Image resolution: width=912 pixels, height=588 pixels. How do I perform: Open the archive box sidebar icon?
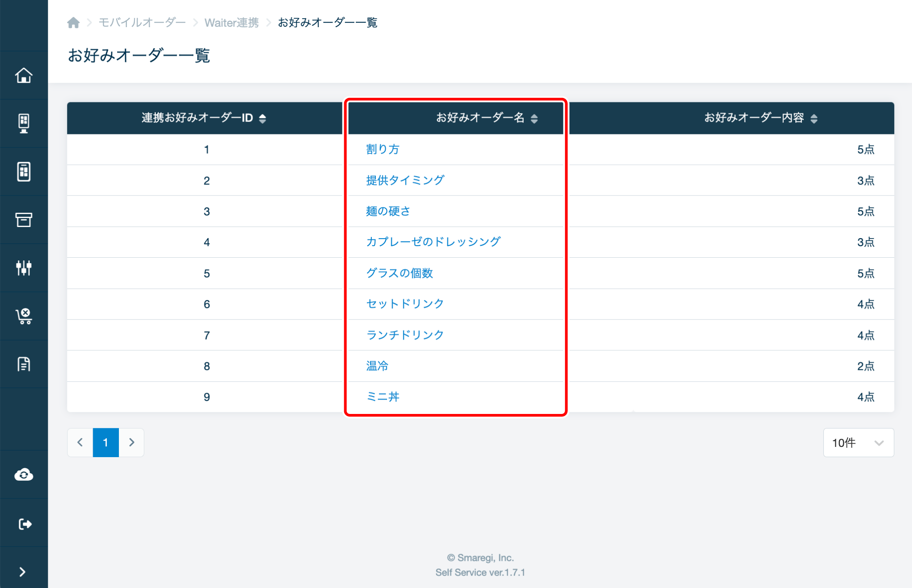(x=24, y=219)
